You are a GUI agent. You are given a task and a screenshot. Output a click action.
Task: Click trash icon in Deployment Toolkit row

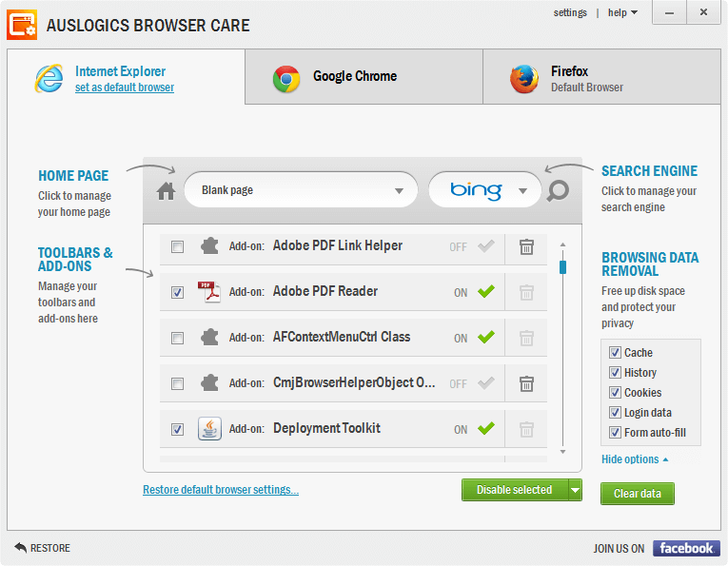[526, 429]
